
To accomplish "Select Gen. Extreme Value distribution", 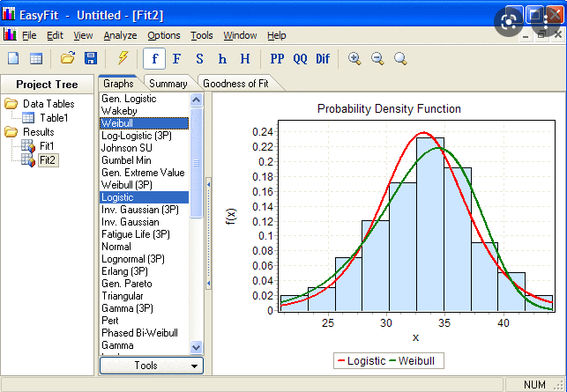I will (x=144, y=173).
